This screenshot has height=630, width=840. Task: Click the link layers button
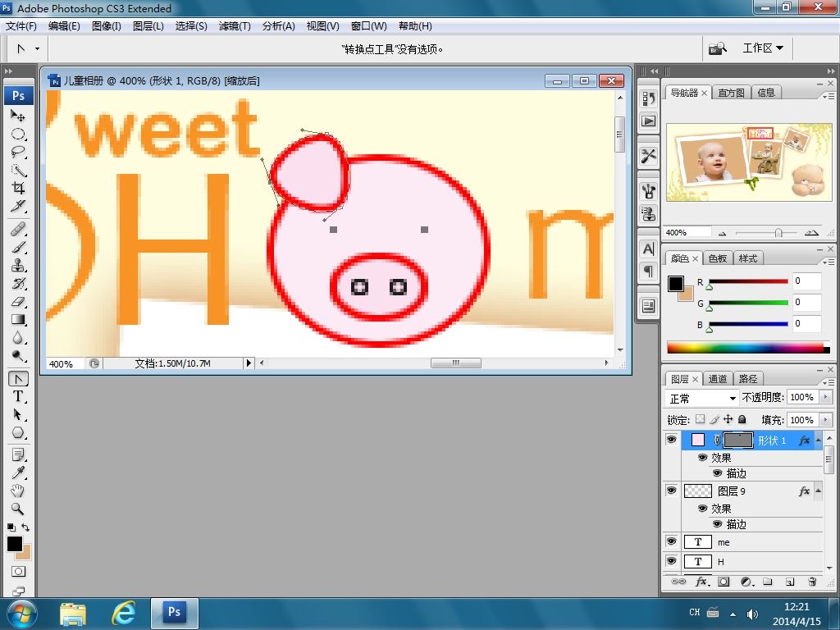click(678, 582)
